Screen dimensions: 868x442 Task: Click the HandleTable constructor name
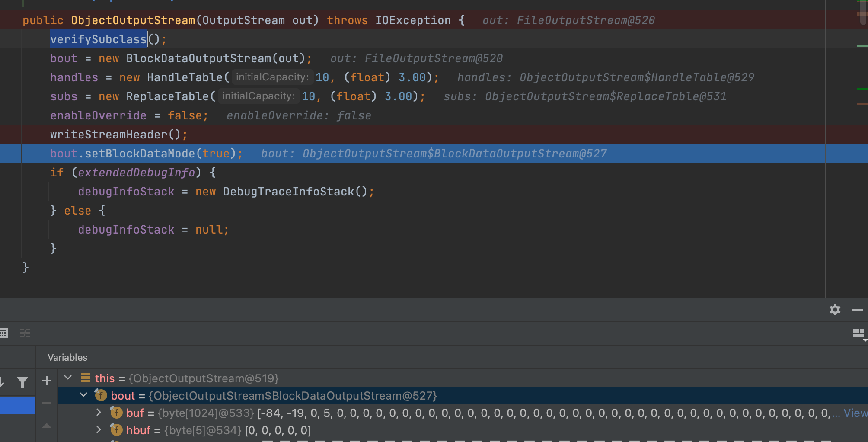[185, 77]
